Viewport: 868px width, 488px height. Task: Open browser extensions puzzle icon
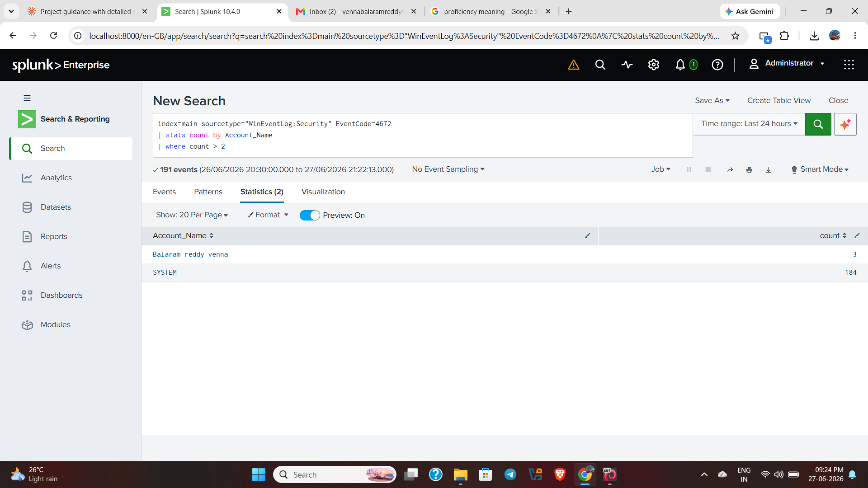784,36
